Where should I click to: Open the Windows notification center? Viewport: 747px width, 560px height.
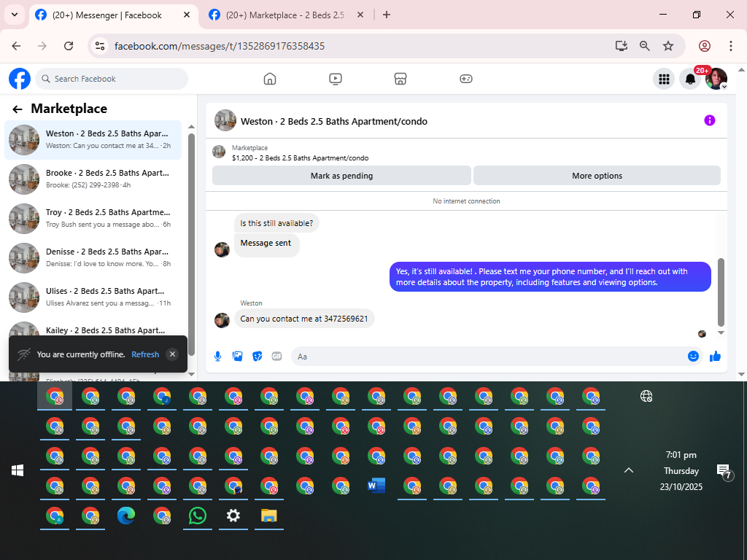pyautogui.click(x=724, y=472)
